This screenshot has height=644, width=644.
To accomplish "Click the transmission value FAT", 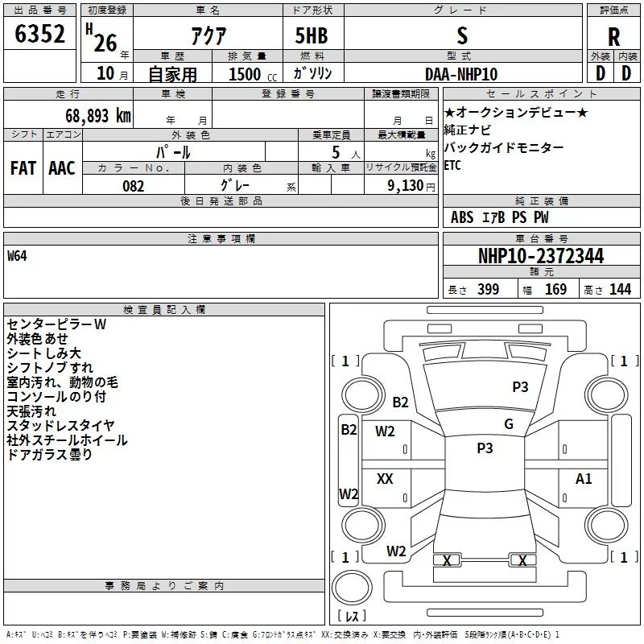I will click(x=23, y=168).
